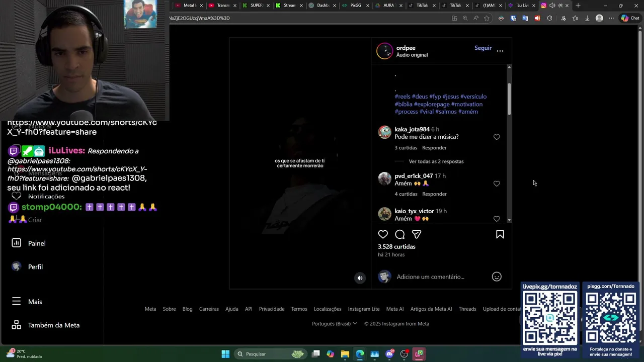This screenshot has height=362, width=644.
Task: Open Discord from the taskbar
Action: click(389, 354)
